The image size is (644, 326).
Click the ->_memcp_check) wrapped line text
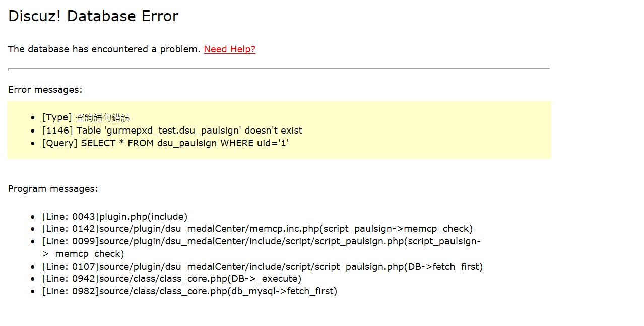pyautogui.click(x=83, y=253)
